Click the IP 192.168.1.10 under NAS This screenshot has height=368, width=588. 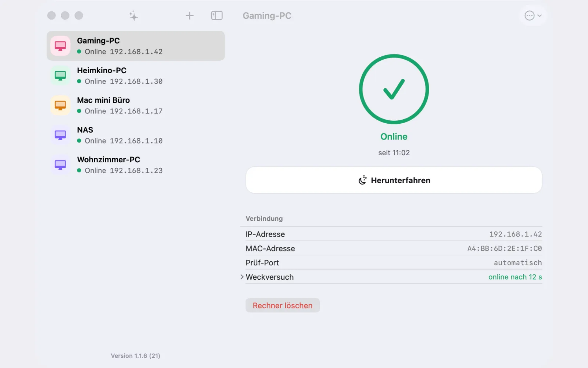136,141
